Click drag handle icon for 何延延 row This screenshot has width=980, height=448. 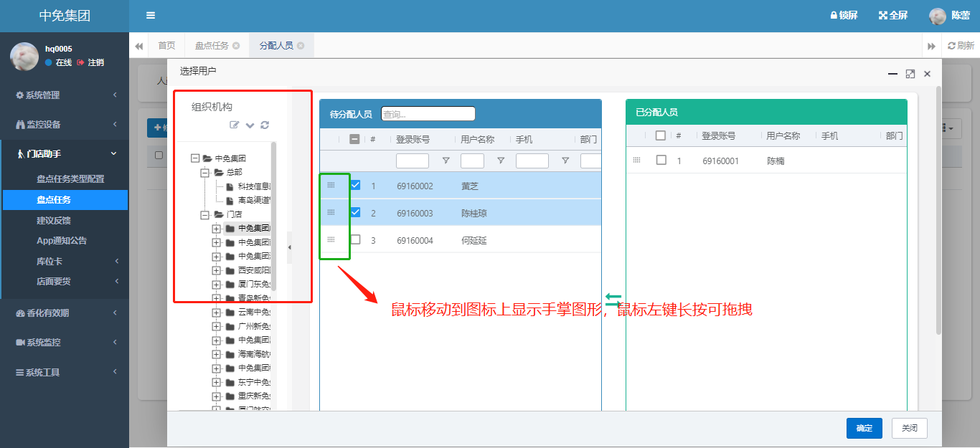point(331,240)
